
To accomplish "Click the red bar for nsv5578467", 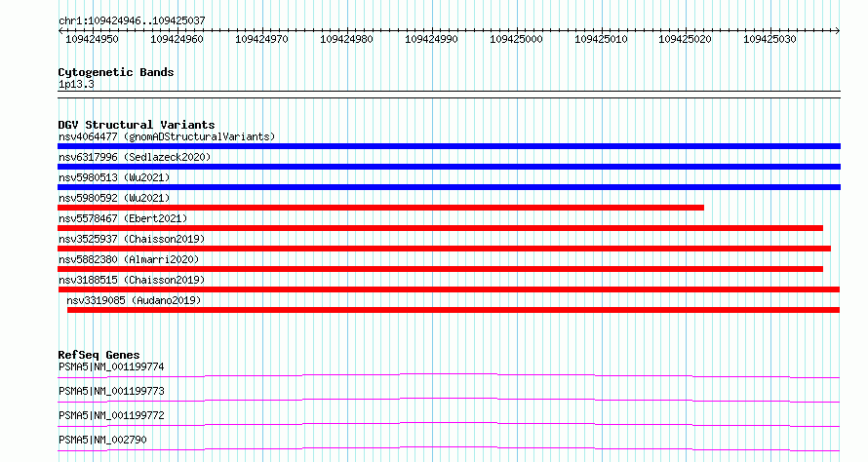I will 440,228.
